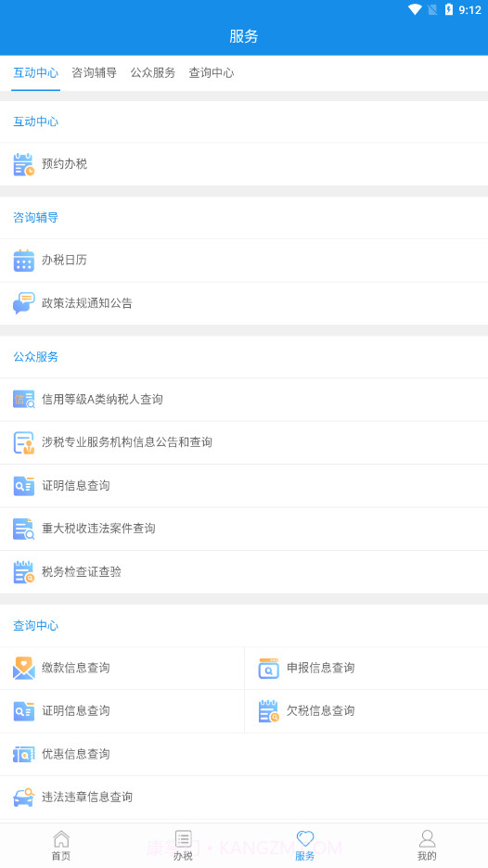
Task: Tap the 违法违章信息查询 car icon
Action: click(x=24, y=798)
